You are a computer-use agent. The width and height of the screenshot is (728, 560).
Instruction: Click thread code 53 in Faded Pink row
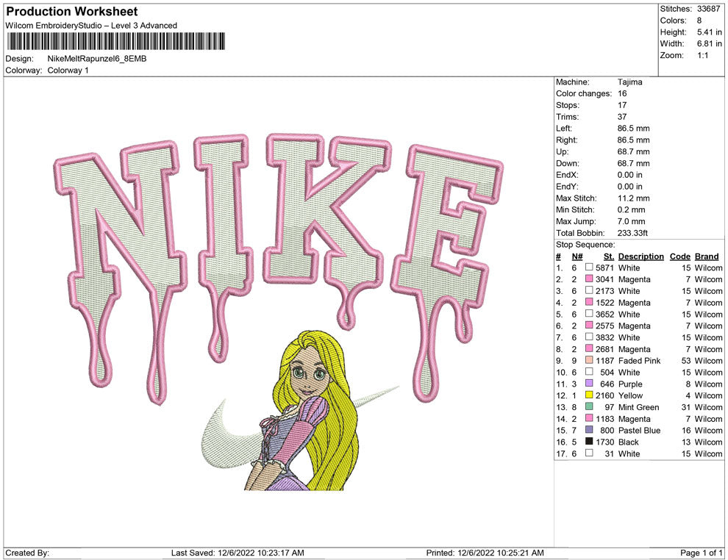click(686, 361)
